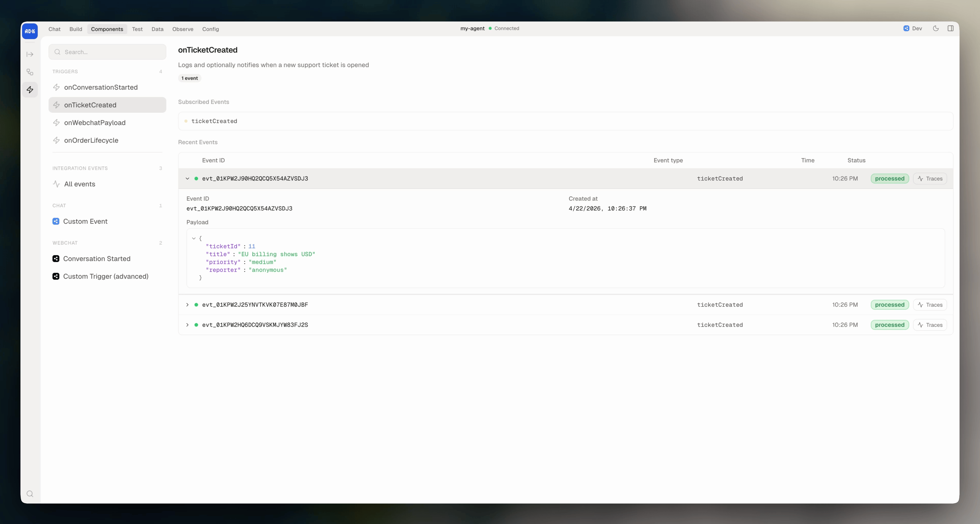Click the Event ID column header
This screenshot has width=980, height=524.
[x=213, y=160]
